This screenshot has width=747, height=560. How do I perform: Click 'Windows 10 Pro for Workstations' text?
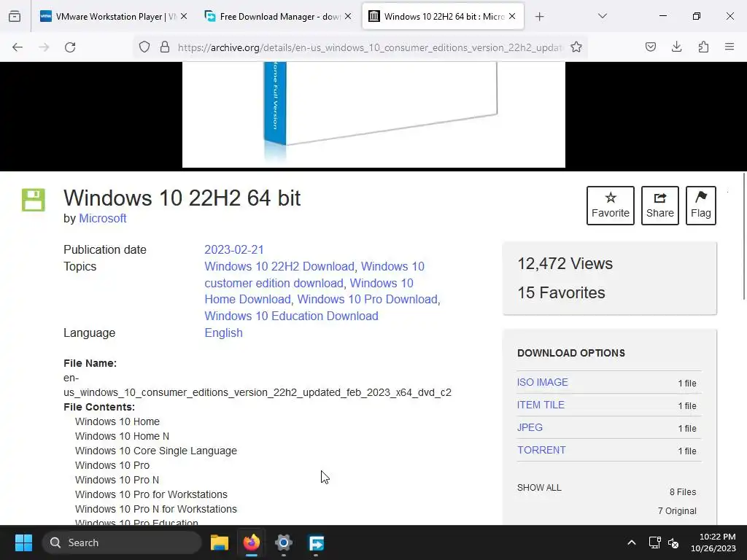pos(151,494)
